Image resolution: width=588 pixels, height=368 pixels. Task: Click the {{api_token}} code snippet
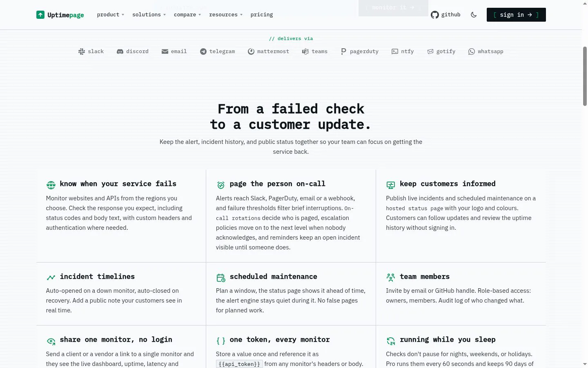click(x=239, y=364)
